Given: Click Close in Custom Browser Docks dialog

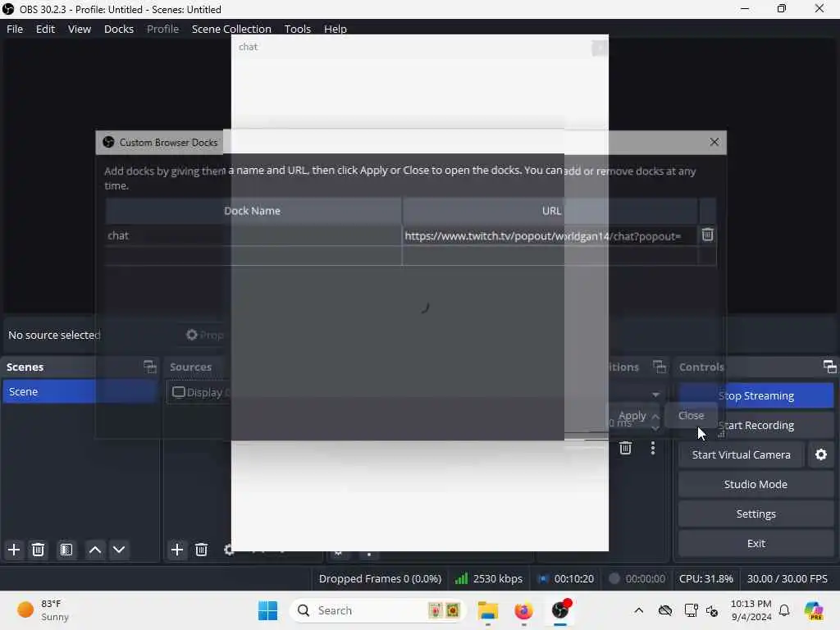Looking at the screenshot, I should [x=691, y=416].
